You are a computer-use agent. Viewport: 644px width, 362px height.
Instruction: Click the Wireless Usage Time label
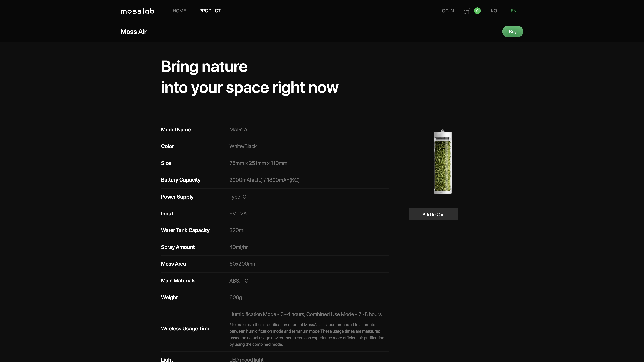185,328
